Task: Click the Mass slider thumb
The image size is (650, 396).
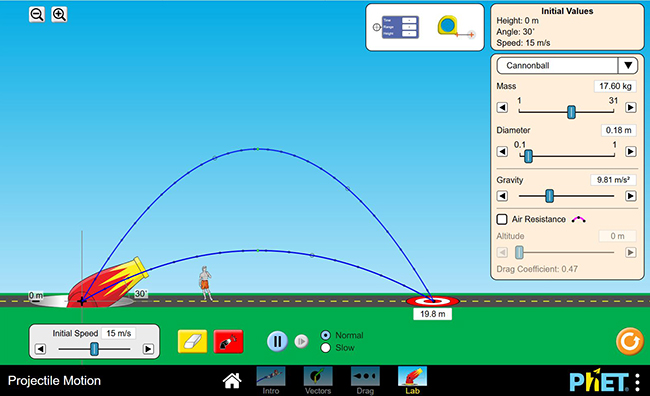Action: pos(571,112)
